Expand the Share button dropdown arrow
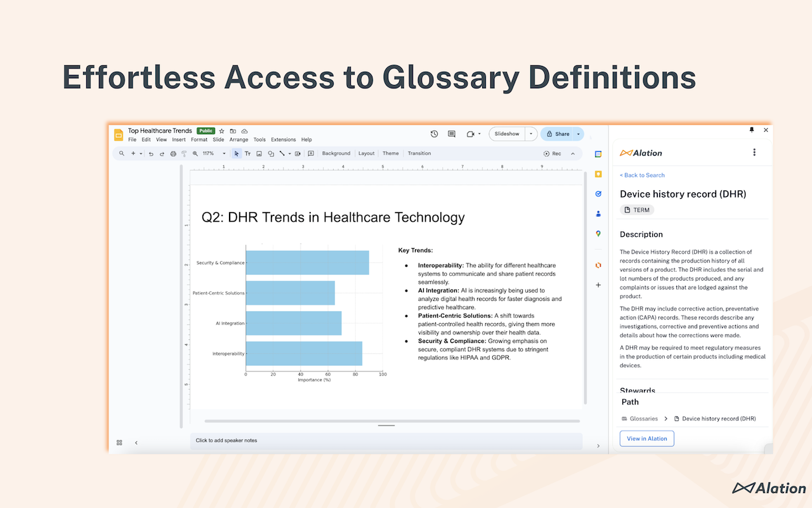 pyautogui.click(x=579, y=134)
